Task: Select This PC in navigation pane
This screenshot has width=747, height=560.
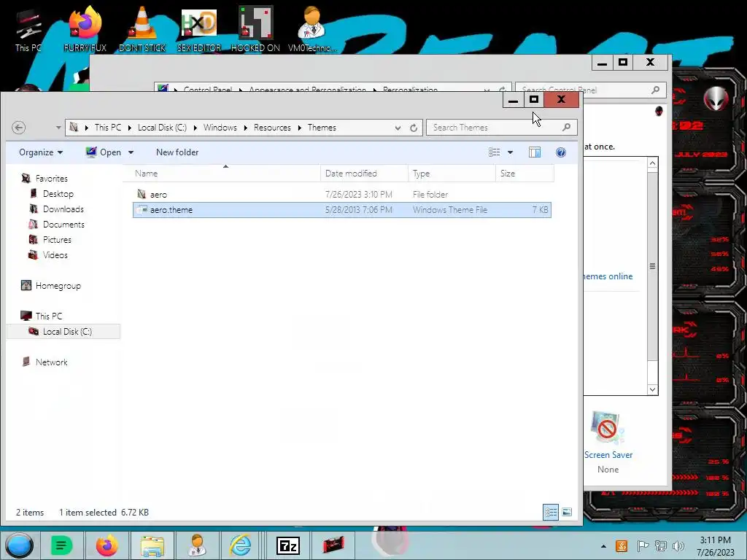Action: click(x=49, y=316)
